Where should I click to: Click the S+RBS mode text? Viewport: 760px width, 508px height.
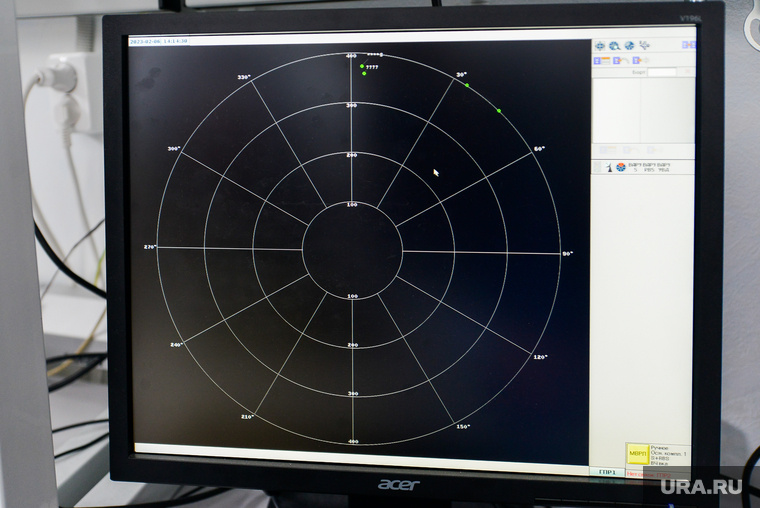660,458
